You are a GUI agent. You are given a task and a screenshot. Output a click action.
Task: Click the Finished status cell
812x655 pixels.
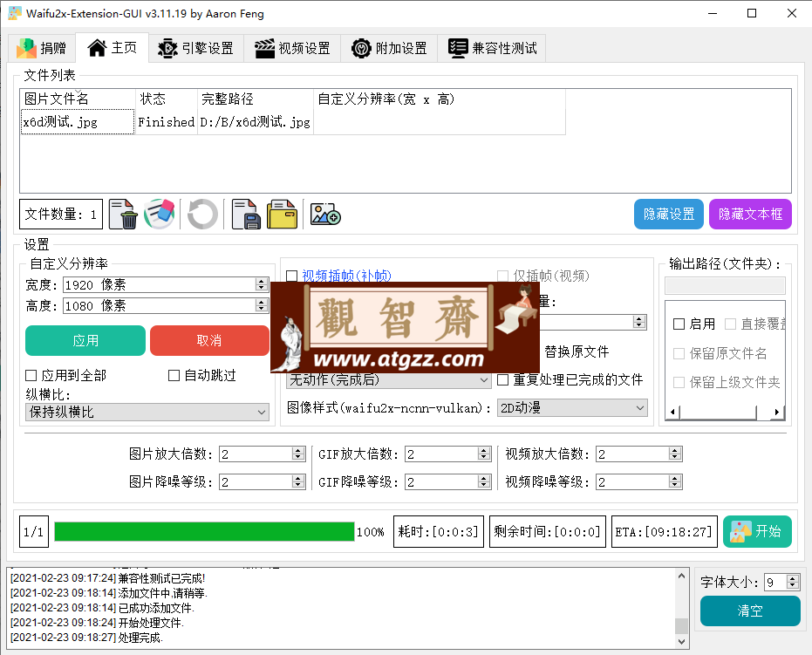coord(167,122)
